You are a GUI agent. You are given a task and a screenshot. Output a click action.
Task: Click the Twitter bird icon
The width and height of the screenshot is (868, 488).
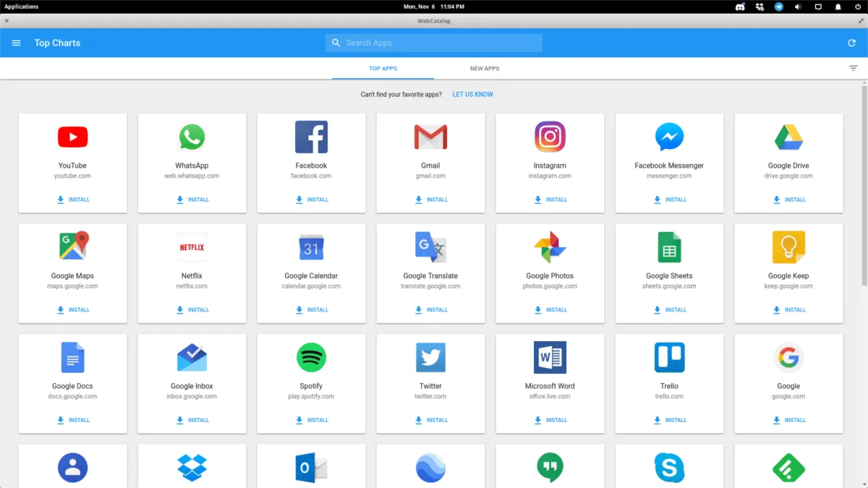(x=430, y=357)
